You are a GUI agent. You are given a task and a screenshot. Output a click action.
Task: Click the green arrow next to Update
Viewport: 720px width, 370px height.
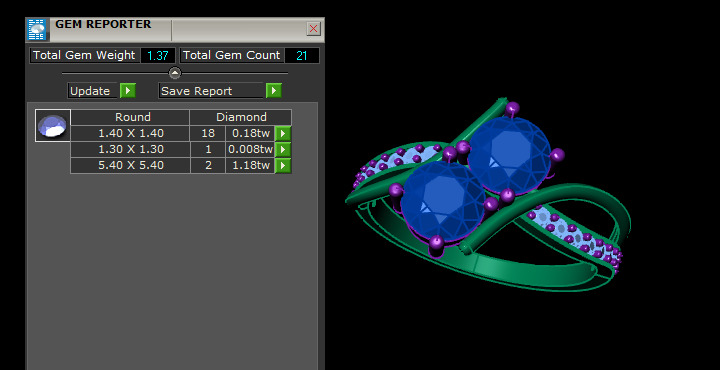(128, 90)
